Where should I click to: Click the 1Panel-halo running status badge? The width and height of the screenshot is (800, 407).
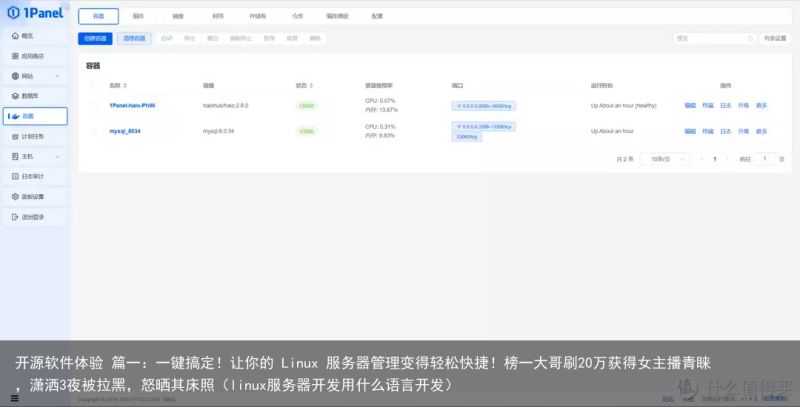point(307,106)
